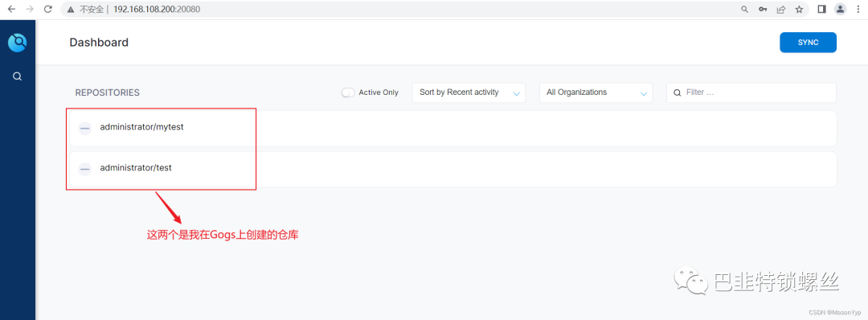Click inactive status icon beside administrator/test

(x=84, y=169)
